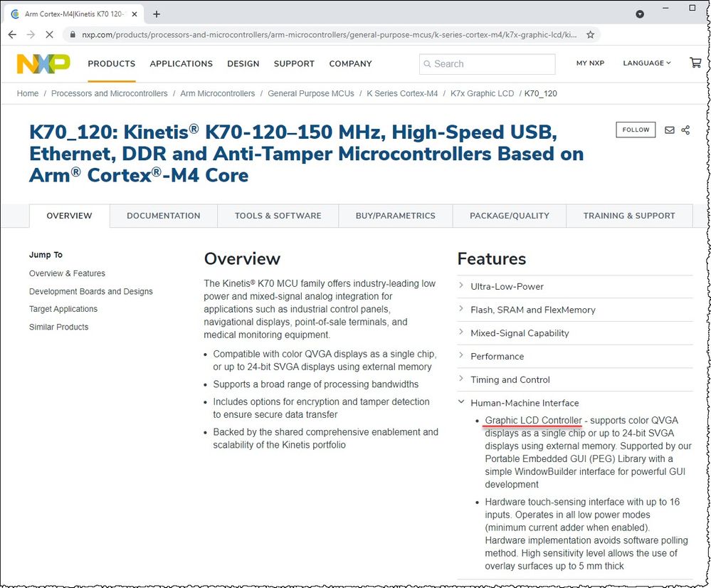Open Arm Microcontrollers breadcrumb
Image resolution: width=711 pixels, height=588 pixels.
point(218,93)
